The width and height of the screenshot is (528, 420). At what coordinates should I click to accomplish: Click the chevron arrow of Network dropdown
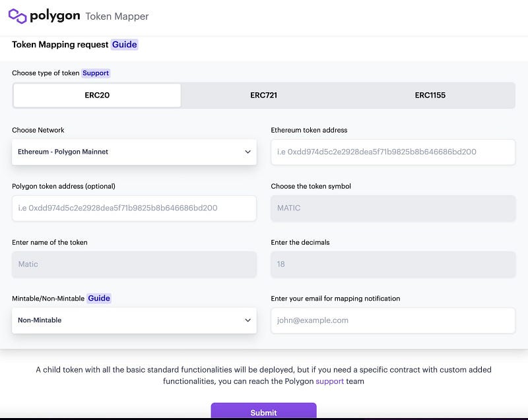tap(248, 152)
